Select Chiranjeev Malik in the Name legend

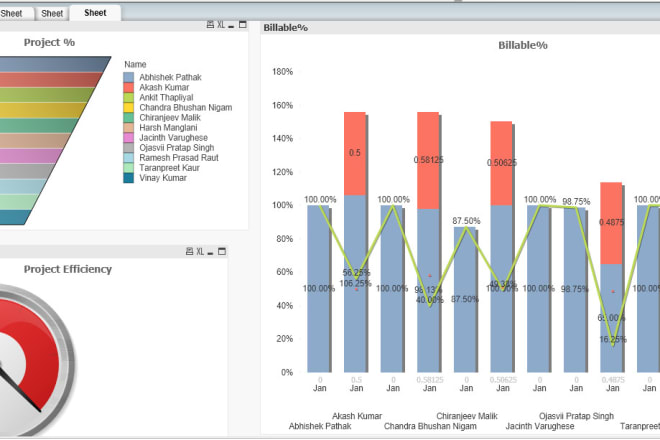coord(170,118)
